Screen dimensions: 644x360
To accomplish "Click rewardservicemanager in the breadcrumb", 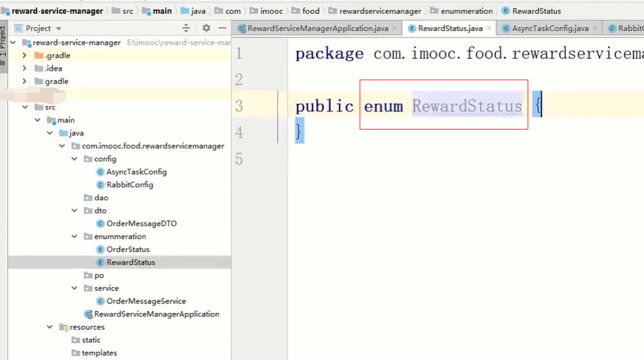I will tap(380, 11).
